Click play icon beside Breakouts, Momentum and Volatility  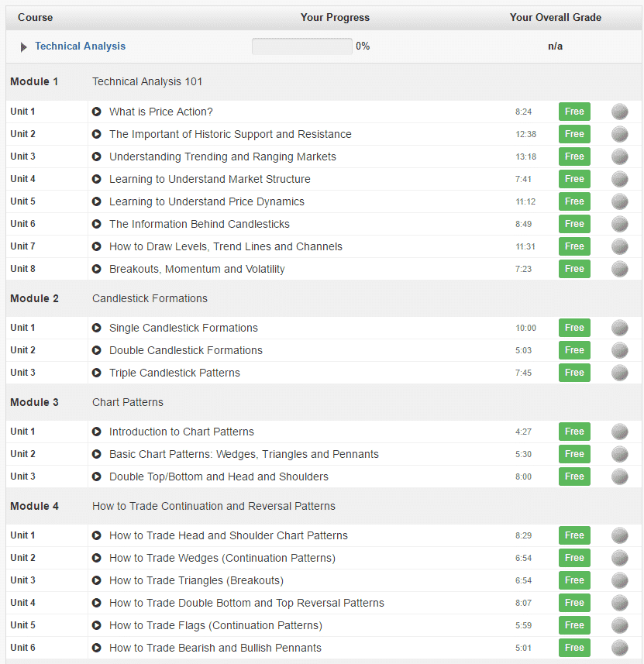(x=97, y=269)
